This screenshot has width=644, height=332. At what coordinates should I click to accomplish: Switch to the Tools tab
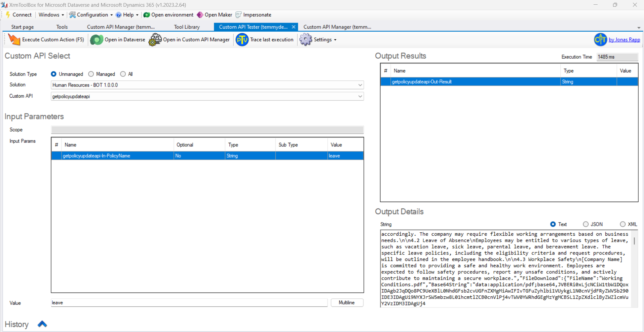coord(62,27)
